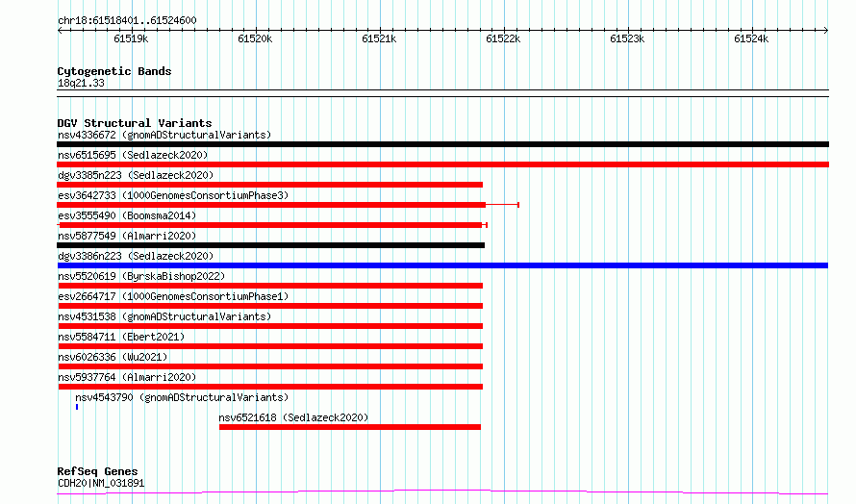Screen dimensions: 856x504
Task: Click the 61520k ruler label
Action: [255, 39]
